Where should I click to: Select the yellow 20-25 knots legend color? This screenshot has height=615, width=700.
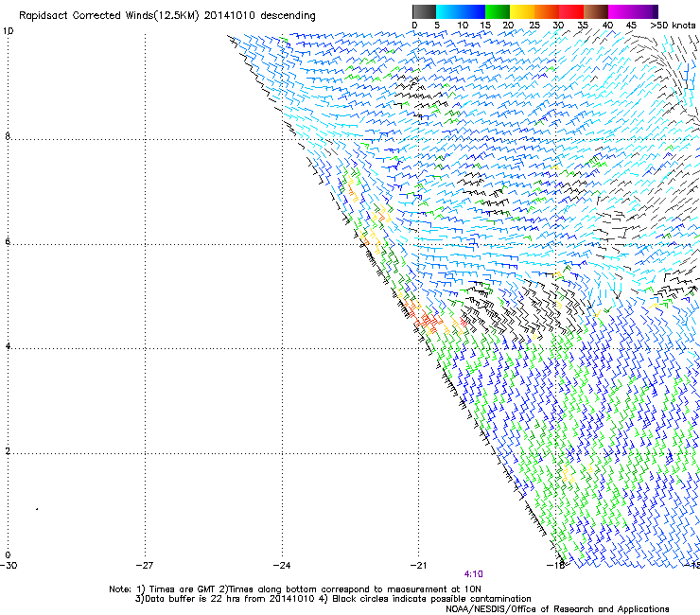coord(522,11)
